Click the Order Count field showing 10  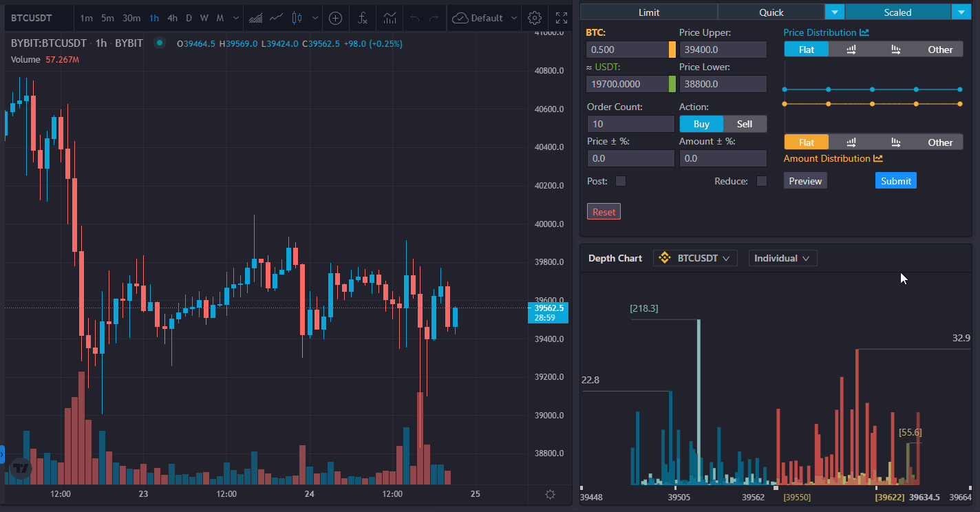630,124
